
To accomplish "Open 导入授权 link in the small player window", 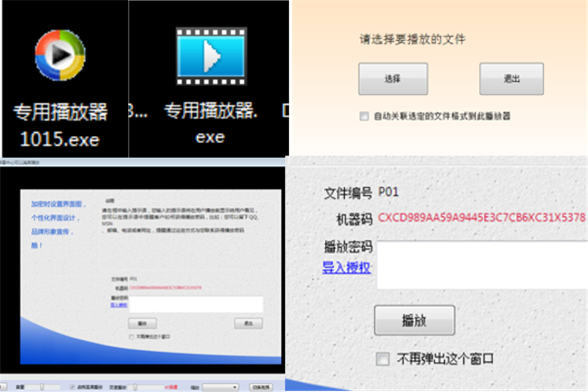I will 119,305.
